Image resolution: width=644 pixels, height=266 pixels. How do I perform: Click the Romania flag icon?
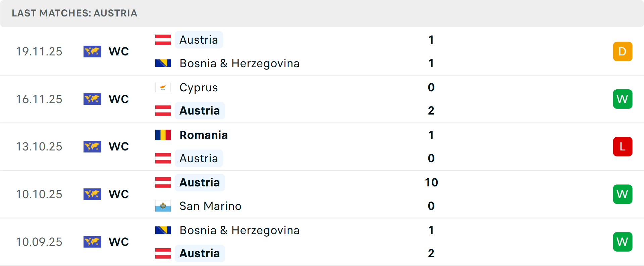click(163, 135)
